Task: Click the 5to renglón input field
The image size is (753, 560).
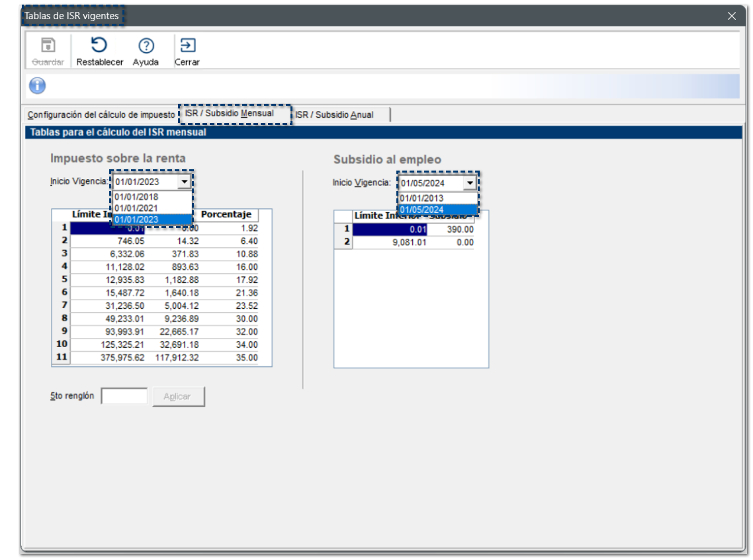Action: pos(124,397)
